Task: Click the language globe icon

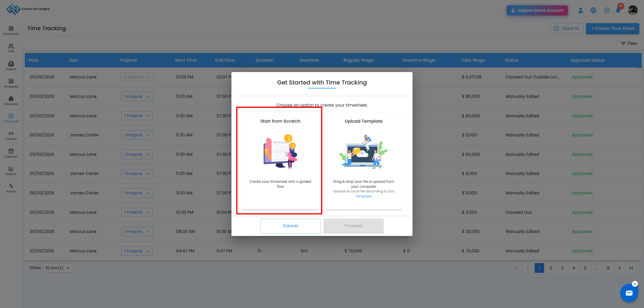Action: pyautogui.click(x=593, y=10)
